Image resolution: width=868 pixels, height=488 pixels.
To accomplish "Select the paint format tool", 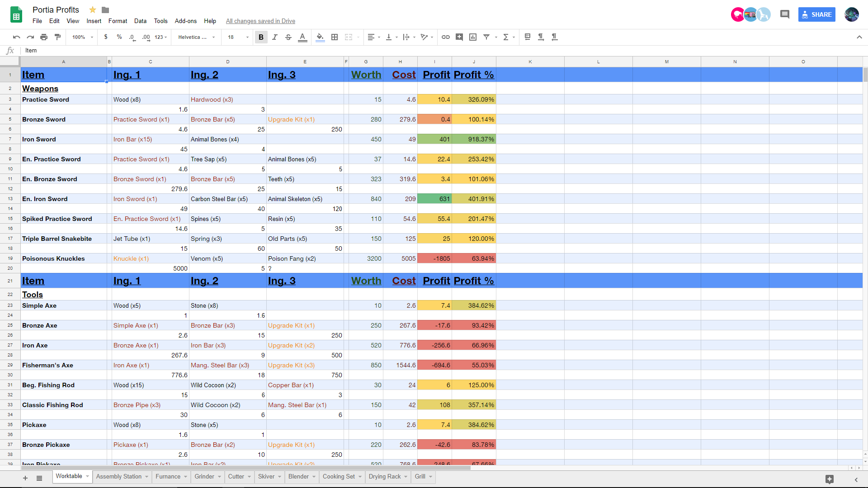I will (57, 37).
